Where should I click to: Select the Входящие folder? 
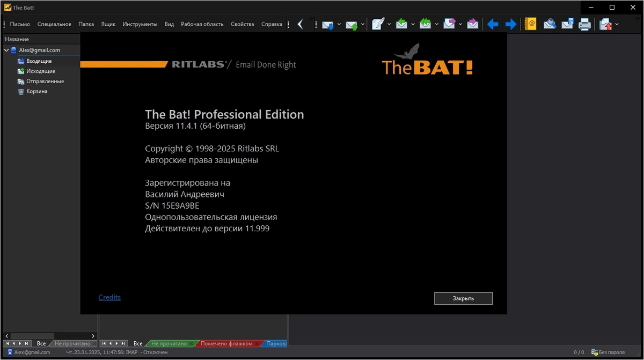pyautogui.click(x=39, y=61)
